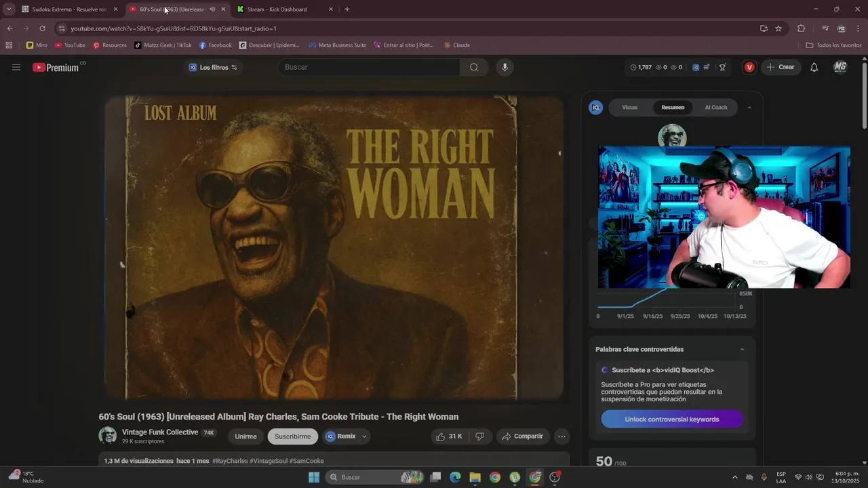The width and height of the screenshot is (868, 488).
Task: Go back in browser history
Action: [9, 28]
